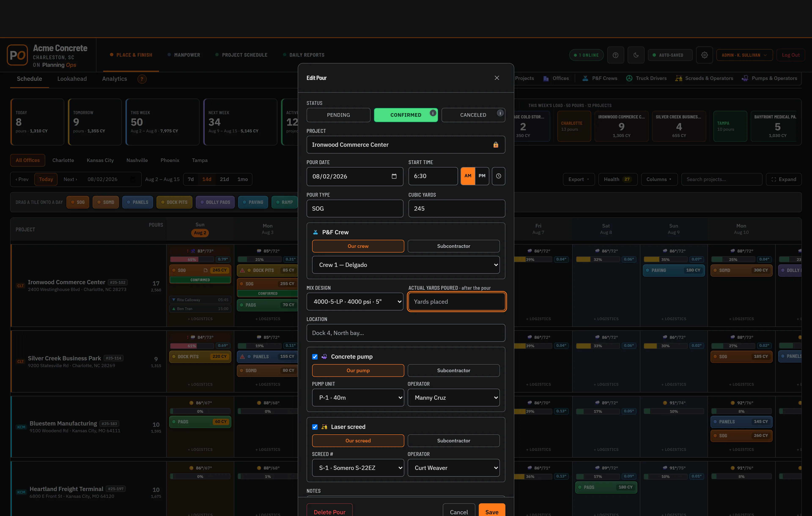Open the pour date calendar picker icon
The height and width of the screenshot is (516, 812).
pyautogui.click(x=394, y=176)
